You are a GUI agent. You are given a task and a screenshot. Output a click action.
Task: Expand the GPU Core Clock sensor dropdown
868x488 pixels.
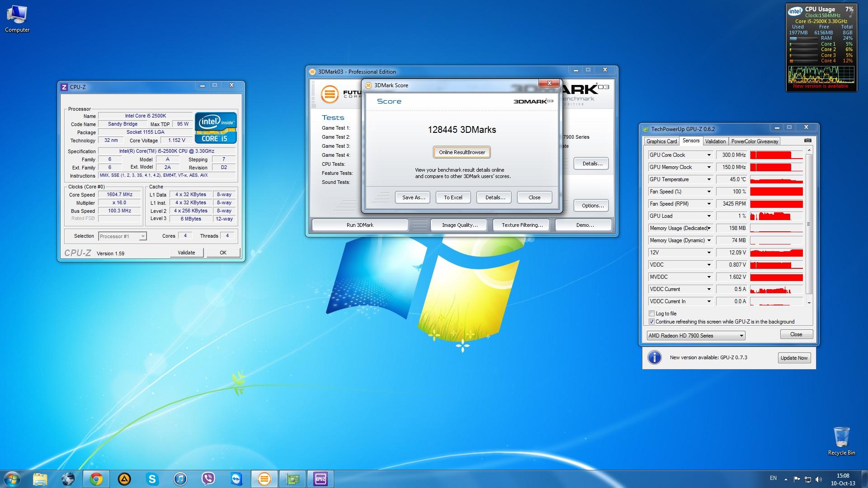(x=709, y=155)
